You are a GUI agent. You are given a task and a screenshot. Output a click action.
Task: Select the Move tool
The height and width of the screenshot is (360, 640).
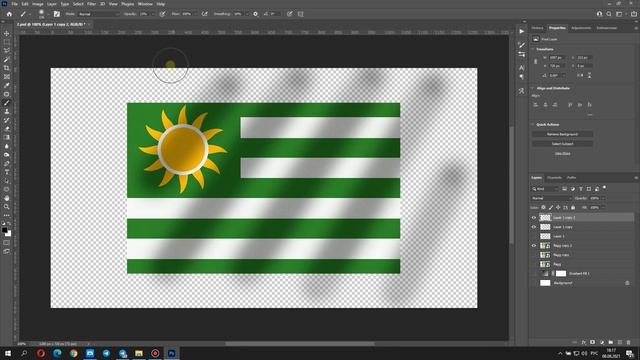click(x=7, y=33)
